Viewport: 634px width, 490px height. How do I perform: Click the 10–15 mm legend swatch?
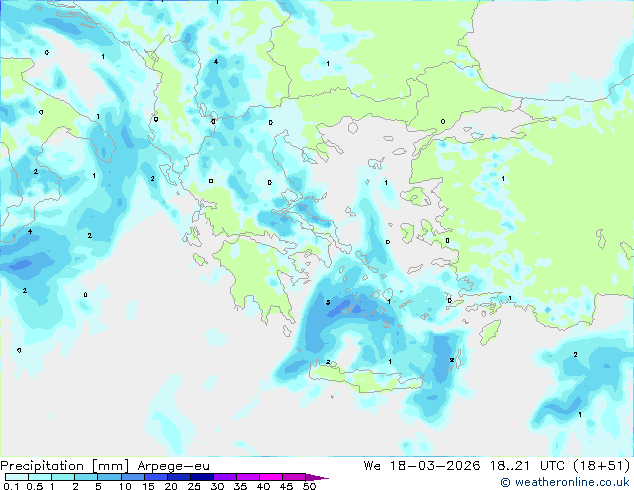[132, 477]
